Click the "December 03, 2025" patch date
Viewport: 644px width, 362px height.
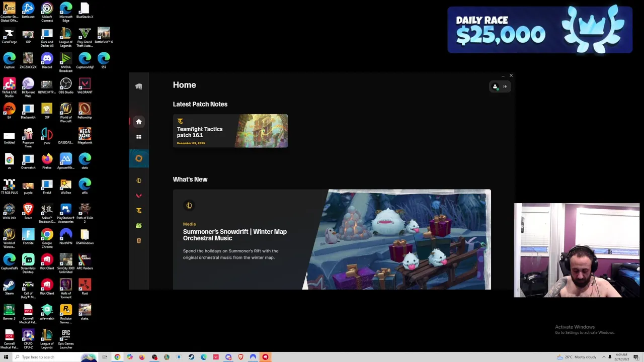(191, 143)
